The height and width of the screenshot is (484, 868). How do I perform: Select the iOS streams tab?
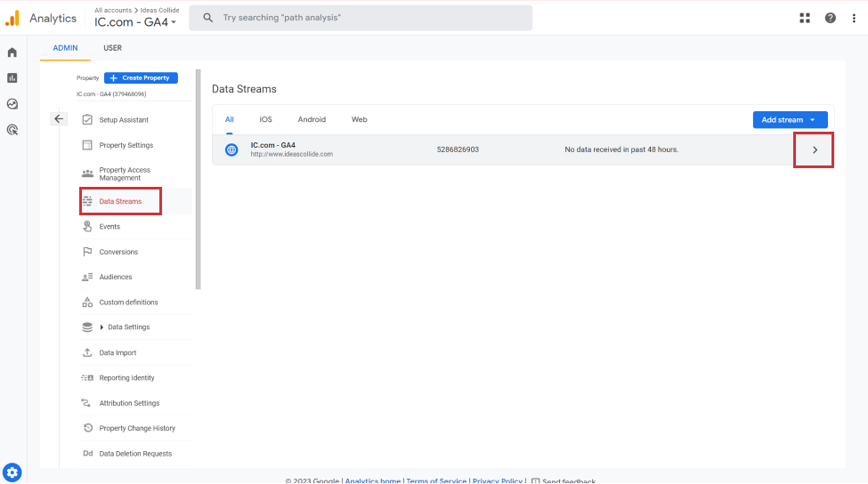(265, 119)
